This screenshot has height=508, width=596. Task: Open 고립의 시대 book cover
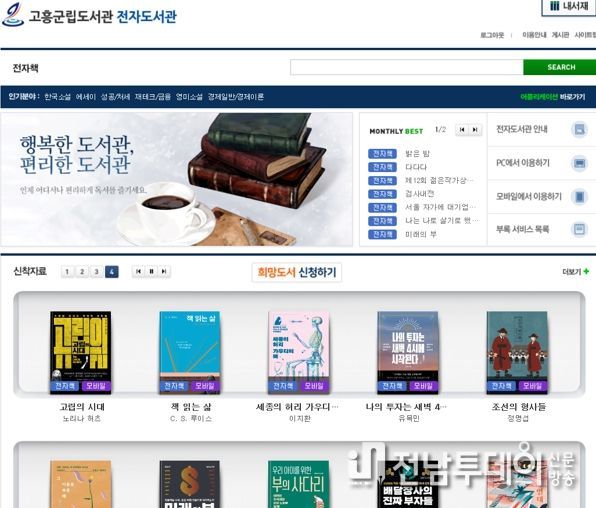tap(81, 352)
